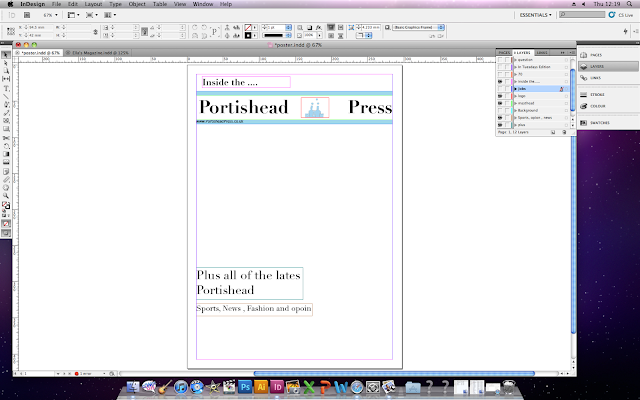
Task: Click the search field in application bar
Action: 582,15
